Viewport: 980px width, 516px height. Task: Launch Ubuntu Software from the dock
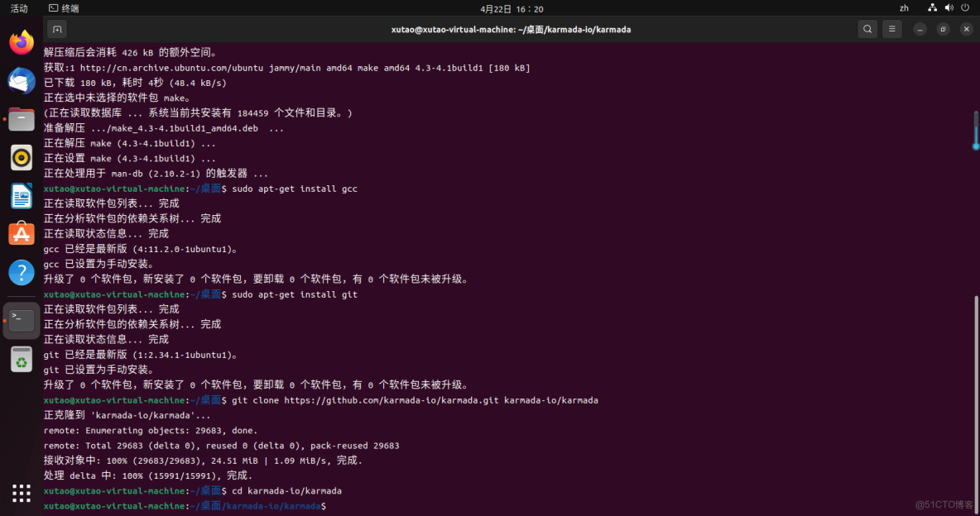21,234
